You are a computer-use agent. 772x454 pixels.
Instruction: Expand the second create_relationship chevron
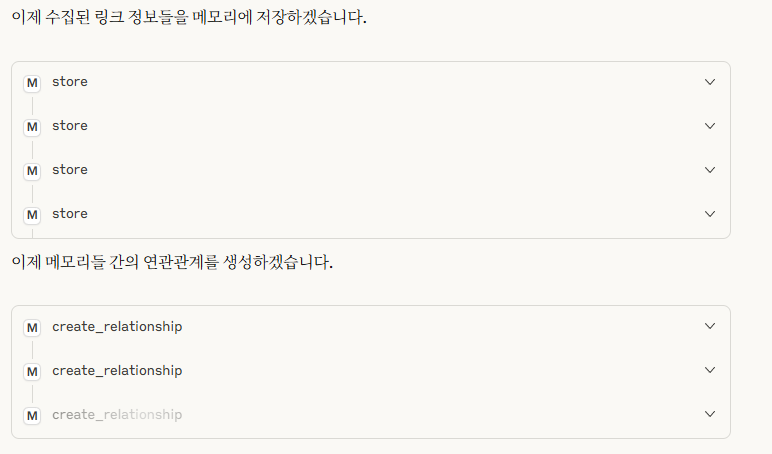tap(710, 370)
